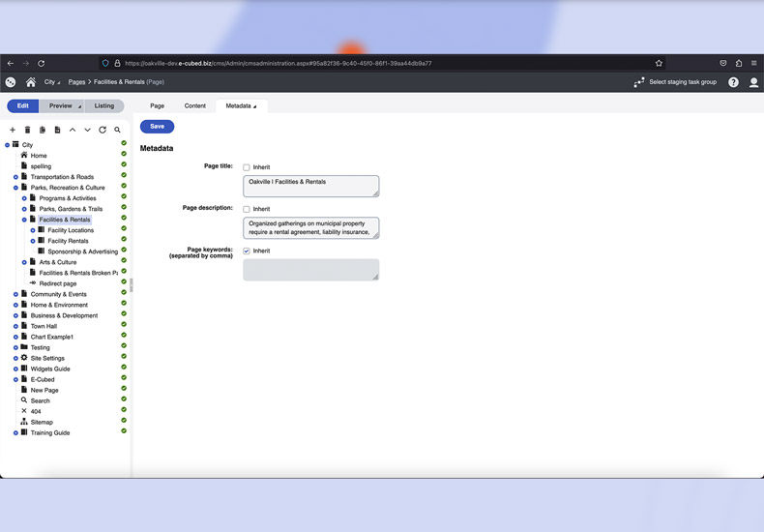Uncheck Inherit for Page keywords
This screenshot has width=764, height=532.
[x=247, y=251]
